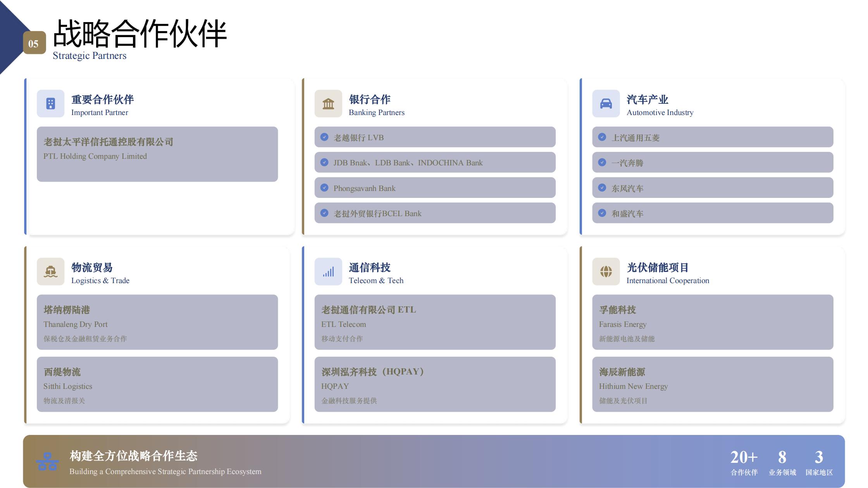Image resolution: width=868 pixels, height=488 pixels.
Task: Click the 老挝通信有限公司 ETL entry title
Action: (x=369, y=310)
